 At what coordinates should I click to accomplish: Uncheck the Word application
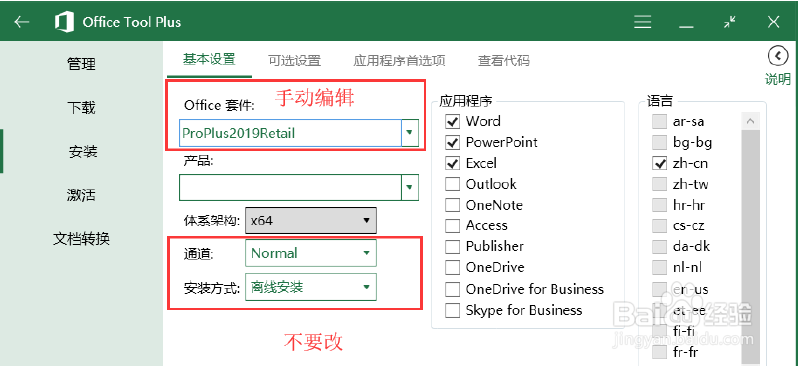[x=452, y=121]
